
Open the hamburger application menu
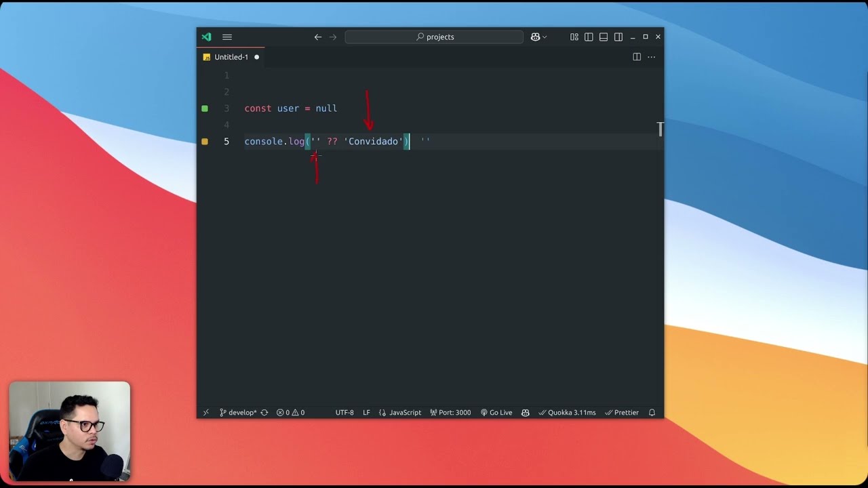[227, 37]
